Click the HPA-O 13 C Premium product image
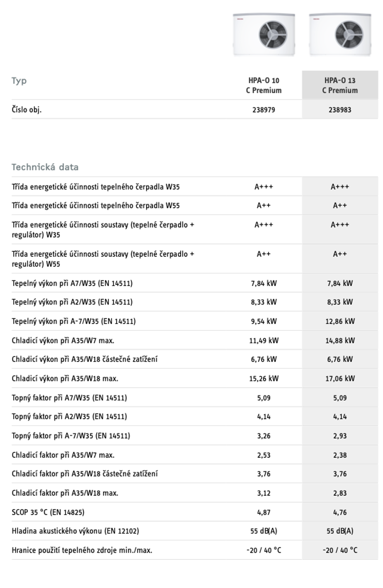The height and width of the screenshot is (588, 383). pyautogui.click(x=340, y=35)
